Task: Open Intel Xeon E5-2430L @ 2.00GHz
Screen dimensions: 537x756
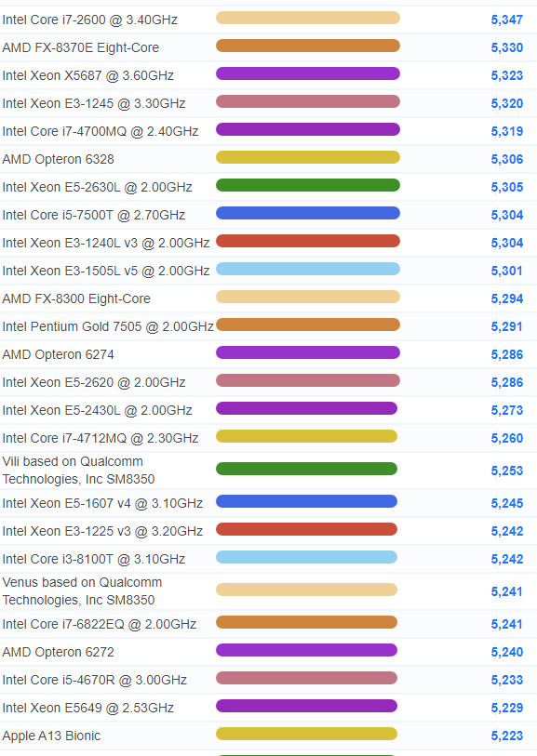Action: (x=97, y=411)
